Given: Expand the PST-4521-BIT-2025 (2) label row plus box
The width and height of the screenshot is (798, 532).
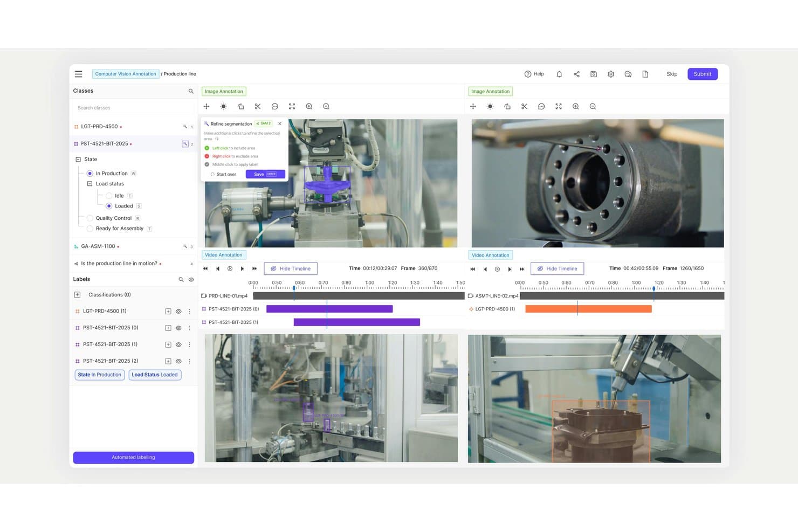Looking at the screenshot, I should pos(168,361).
